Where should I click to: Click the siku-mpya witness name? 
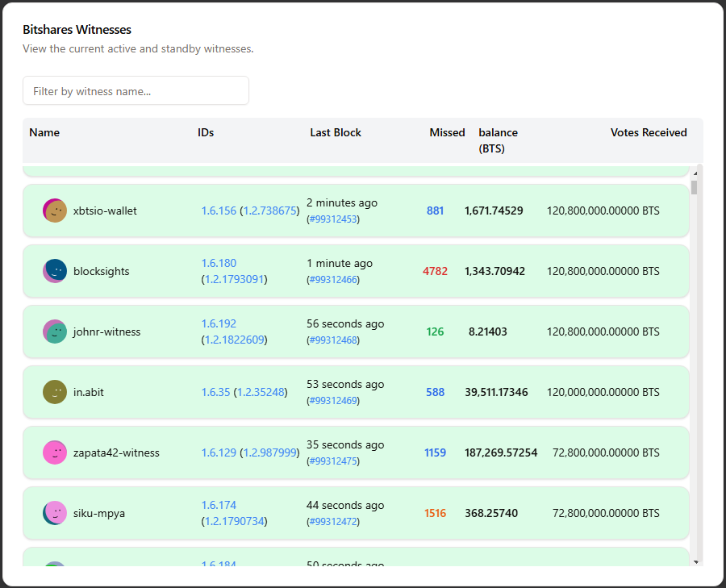99,513
